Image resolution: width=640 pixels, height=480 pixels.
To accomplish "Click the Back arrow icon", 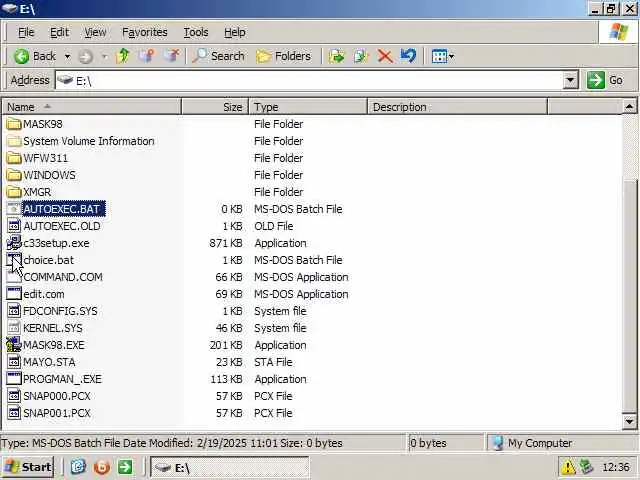I will pyautogui.click(x=21, y=56).
